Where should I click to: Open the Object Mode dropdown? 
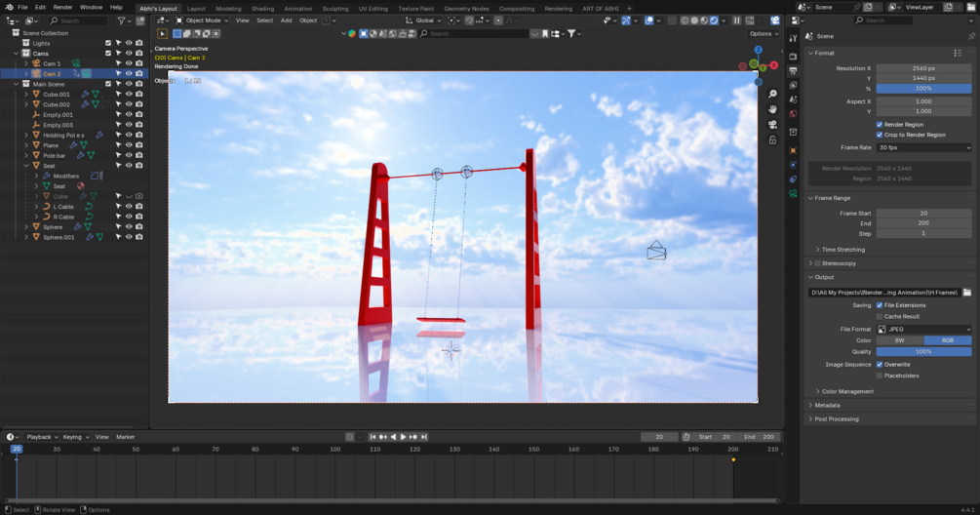[x=202, y=20]
